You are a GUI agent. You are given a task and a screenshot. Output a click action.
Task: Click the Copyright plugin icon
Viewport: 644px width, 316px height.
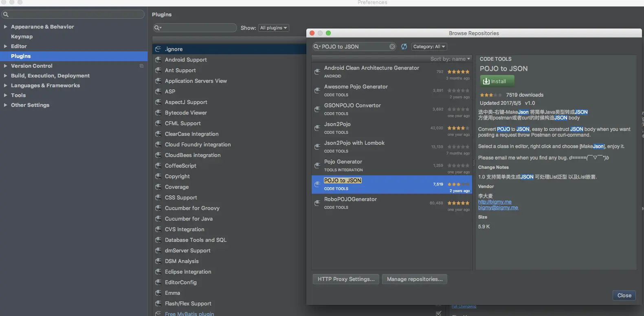(158, 176)
